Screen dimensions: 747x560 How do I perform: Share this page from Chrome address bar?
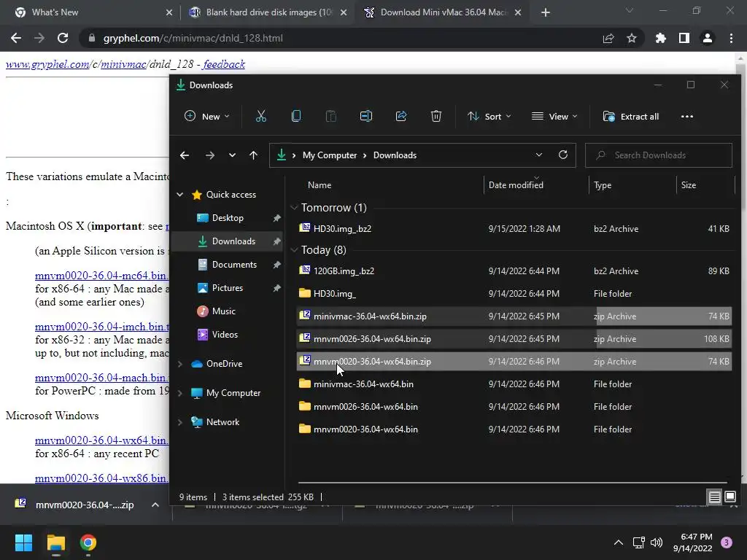[x=608, y=38]
